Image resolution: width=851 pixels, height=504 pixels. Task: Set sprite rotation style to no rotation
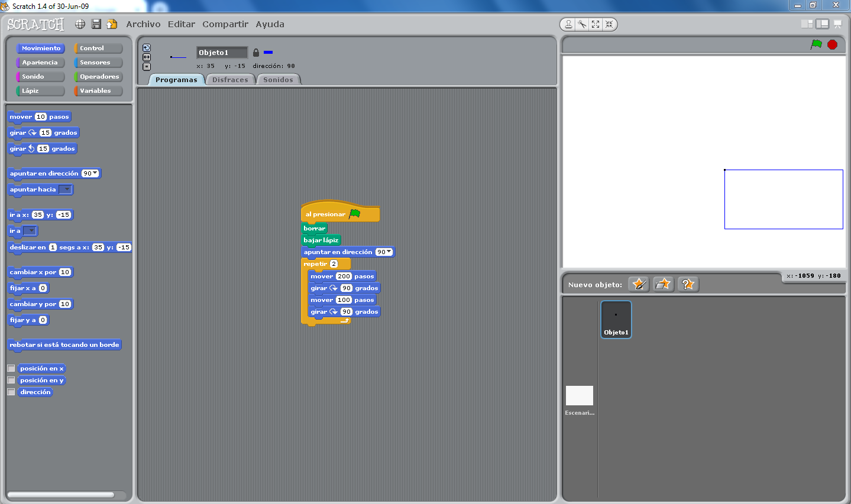(x=146, y=66)
